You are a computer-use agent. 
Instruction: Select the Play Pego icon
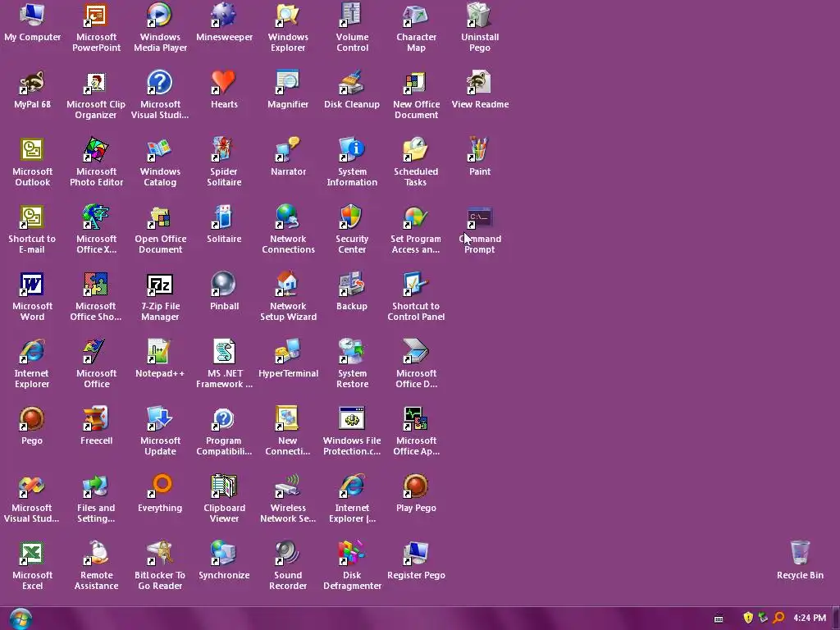tap(416, 486)
